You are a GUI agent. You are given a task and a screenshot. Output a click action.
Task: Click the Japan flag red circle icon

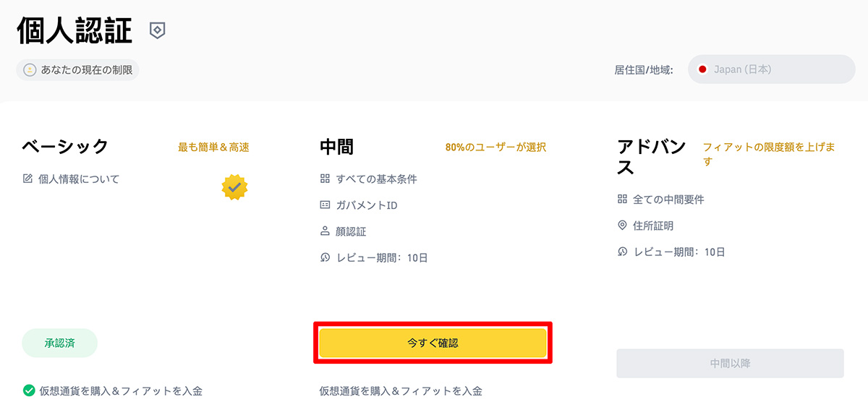tap(702, 69)
